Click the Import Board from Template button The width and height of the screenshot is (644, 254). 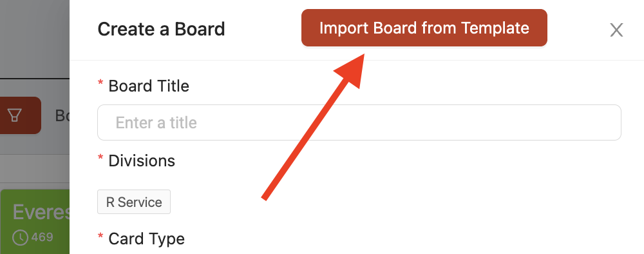(x=424, y=28)
